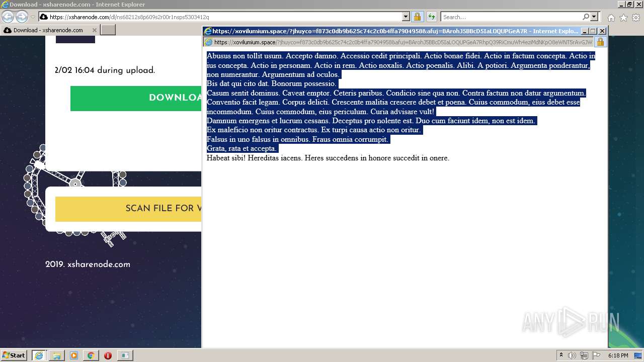Open Internet Explorer from the taskbar
The image size is (644, 362).
[x=39, y=355]
